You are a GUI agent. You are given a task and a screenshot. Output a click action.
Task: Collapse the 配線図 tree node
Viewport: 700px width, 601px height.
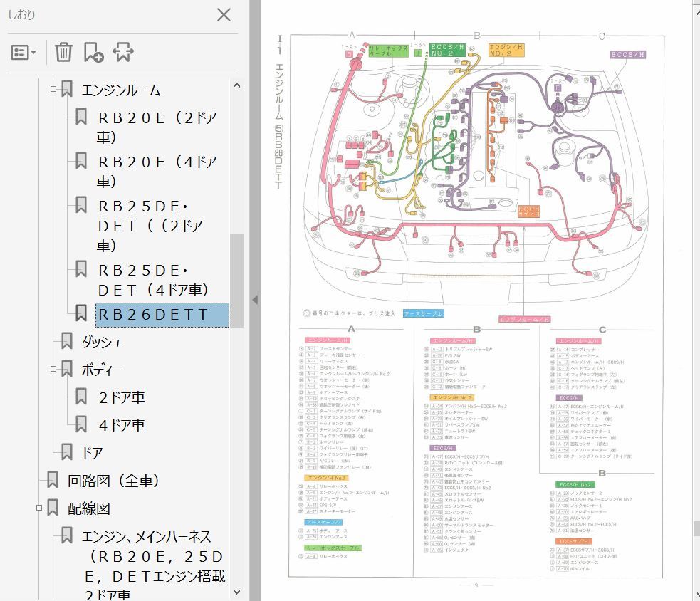click(x=39, y=508)
